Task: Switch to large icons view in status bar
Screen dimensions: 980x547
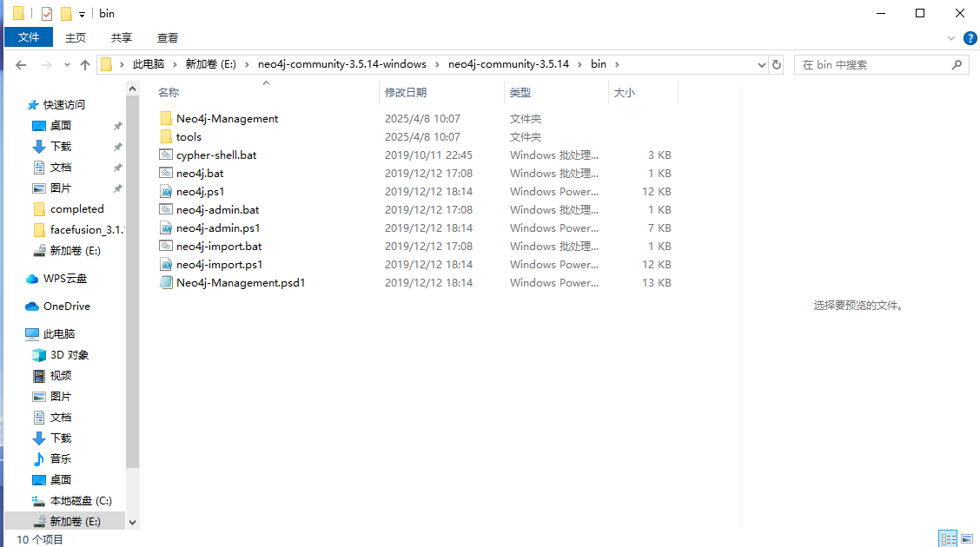Action: tap(967, 538)
